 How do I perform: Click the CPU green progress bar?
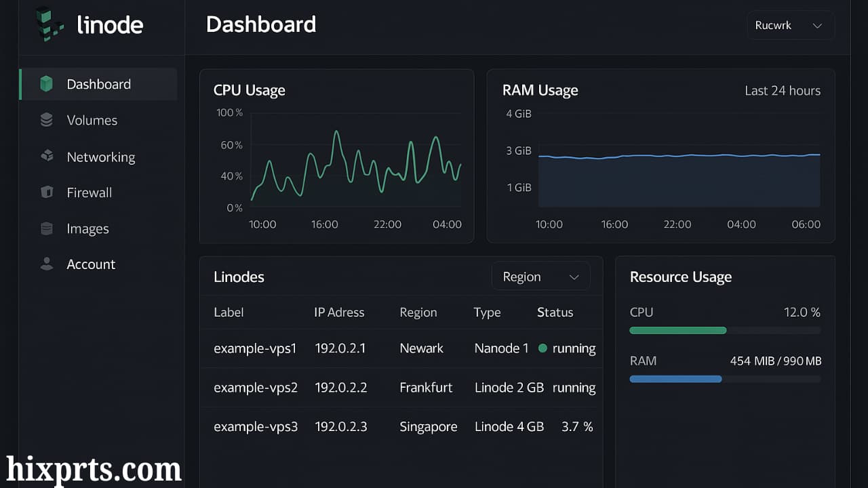(x=678, y=331)
